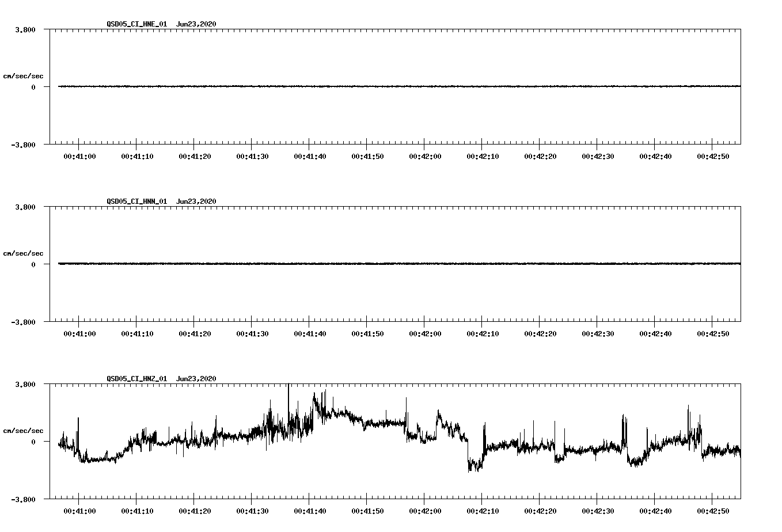Click 00:42:40 time label under HNZ plot
The width and height of the screenshot is (782, 532).
pos(655,511)
